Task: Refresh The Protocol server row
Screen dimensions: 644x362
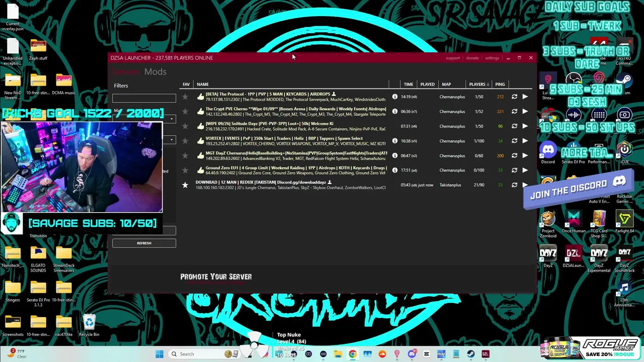Action: point(514,97)
